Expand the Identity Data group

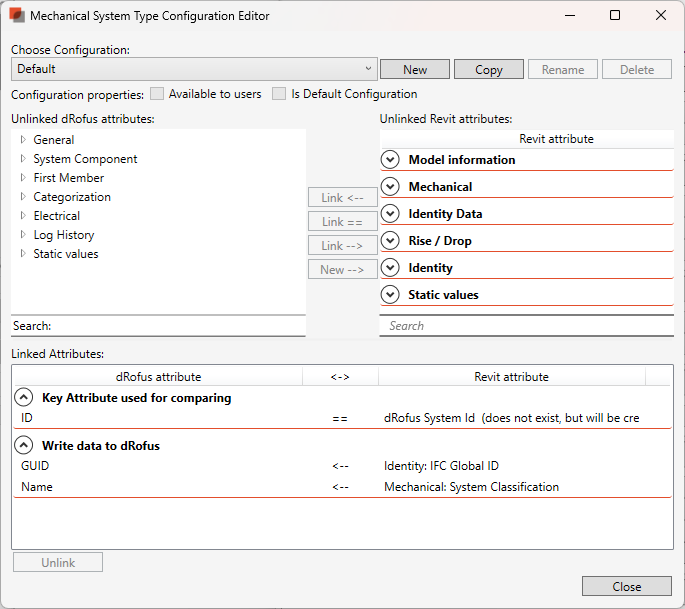point(390,214)
